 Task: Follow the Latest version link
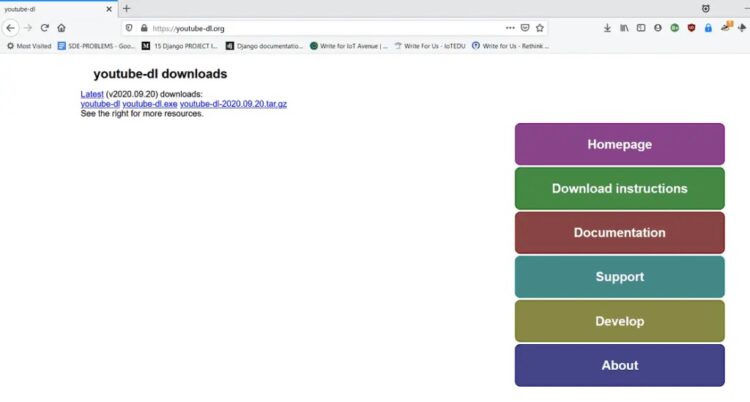pyautogui.click(x=92, y=94)
